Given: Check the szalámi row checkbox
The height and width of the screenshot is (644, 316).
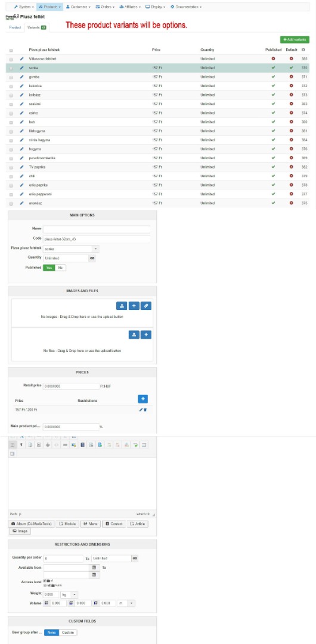Looking at the screenshot, I should pyautogui.click(x=11, y=104).
